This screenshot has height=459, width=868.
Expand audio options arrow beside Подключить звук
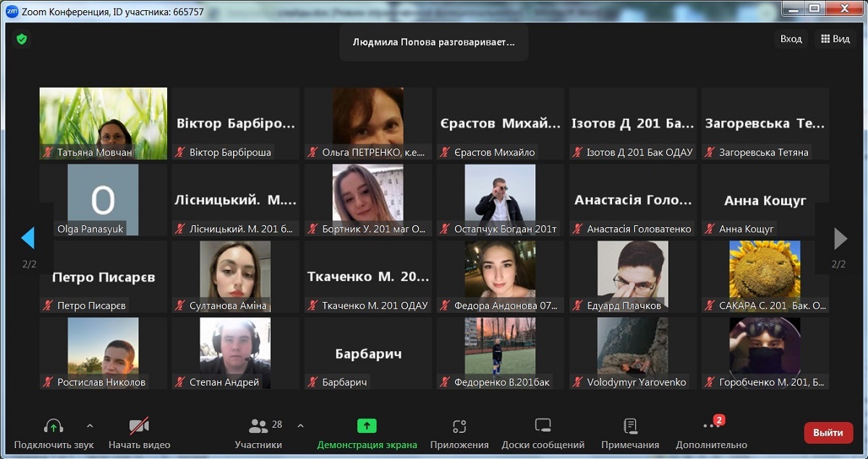pos(90,426)
